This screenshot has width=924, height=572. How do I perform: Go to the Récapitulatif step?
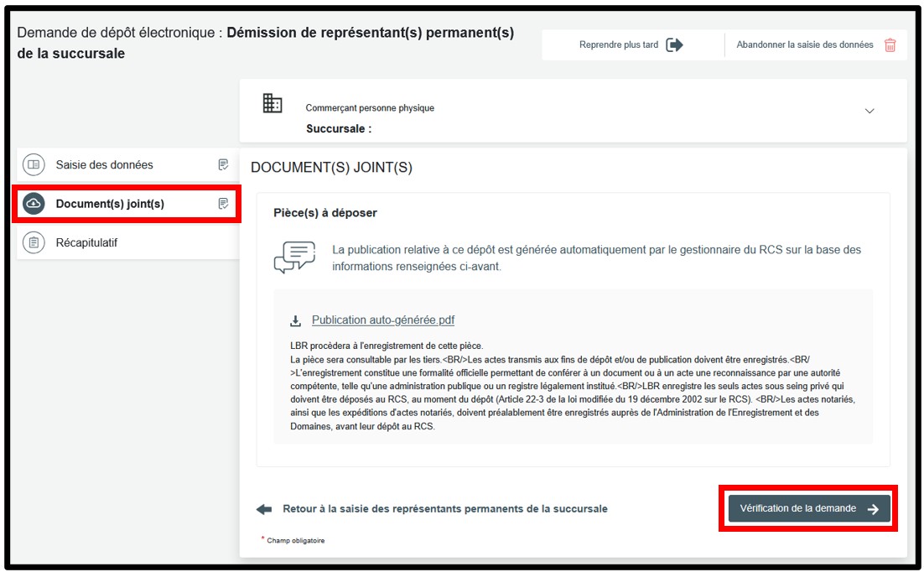(86, 243)
